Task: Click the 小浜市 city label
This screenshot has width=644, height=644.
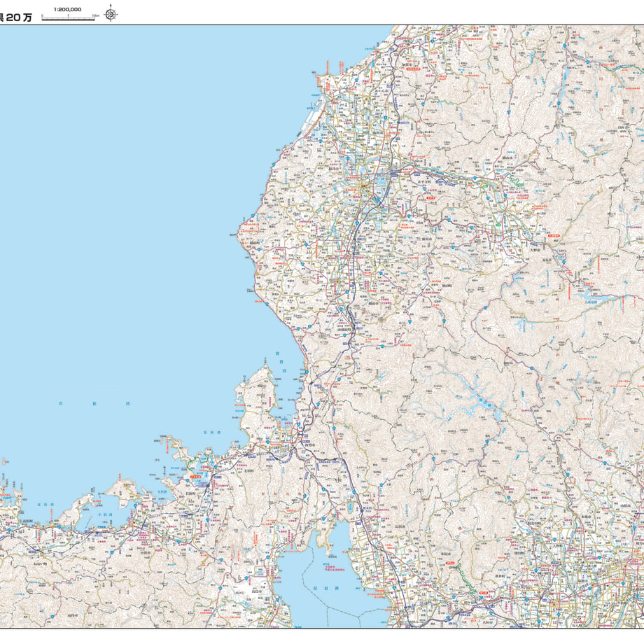Action: point(145,553)
